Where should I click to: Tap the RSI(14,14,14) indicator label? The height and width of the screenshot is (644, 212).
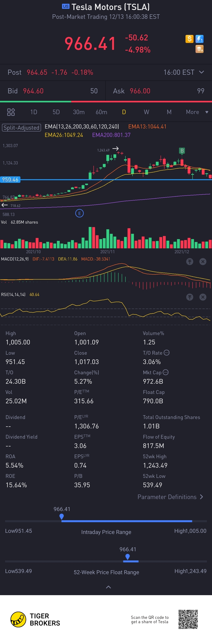pyautogui.click(x=13, y=294)
